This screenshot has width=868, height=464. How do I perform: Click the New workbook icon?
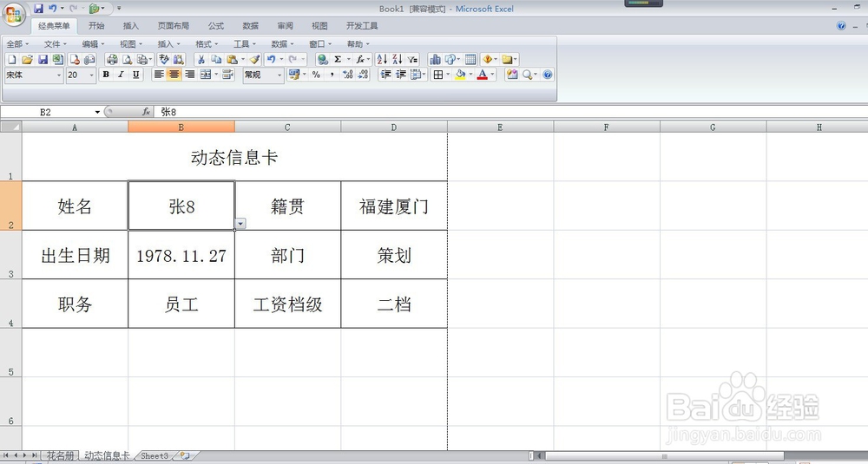point(11,59)
